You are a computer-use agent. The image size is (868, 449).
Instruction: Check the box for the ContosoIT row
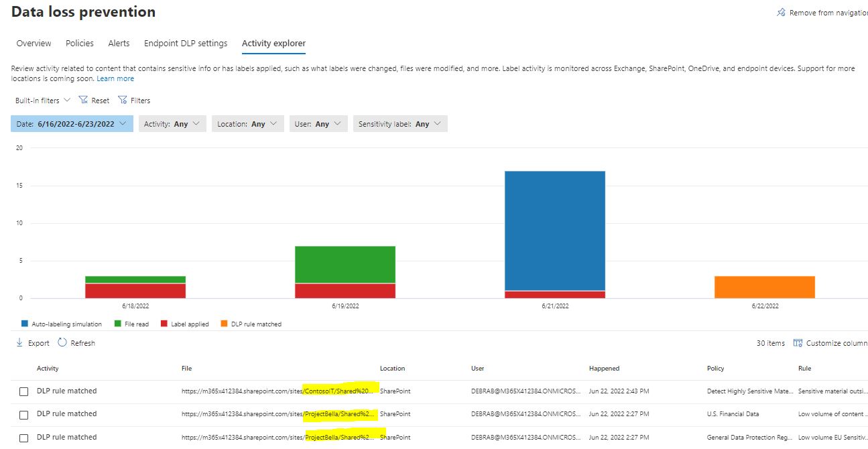tap(23, 391)
